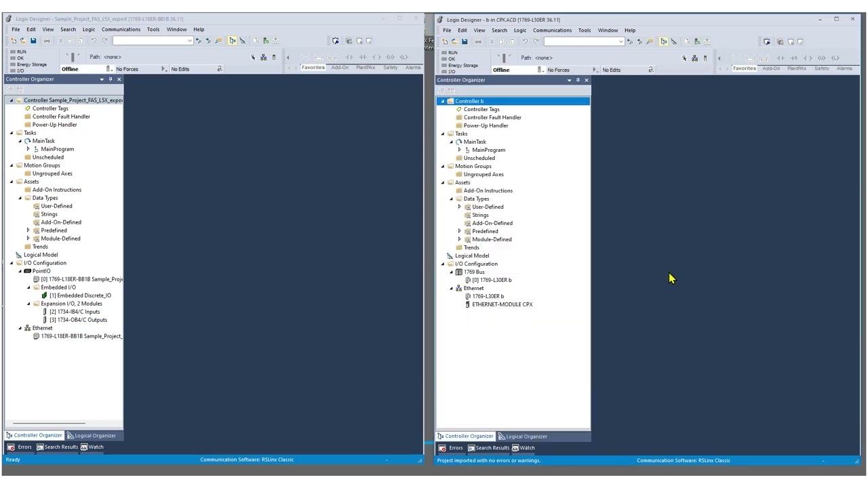The height and width of the screenshot is (488, 868).
Task: Click Who Active network icon in right window
Action: [694, 58]
